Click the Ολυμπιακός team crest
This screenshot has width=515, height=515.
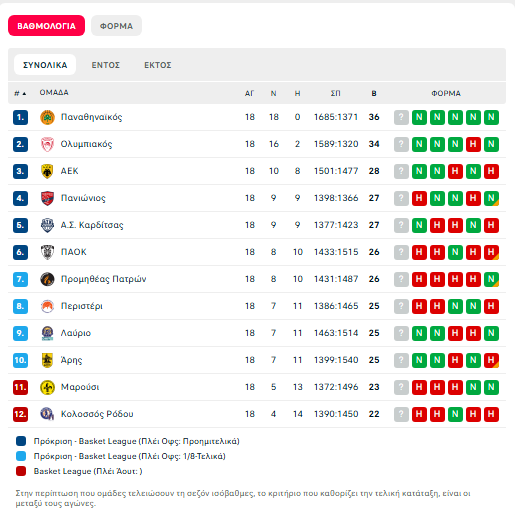point(47,144)
